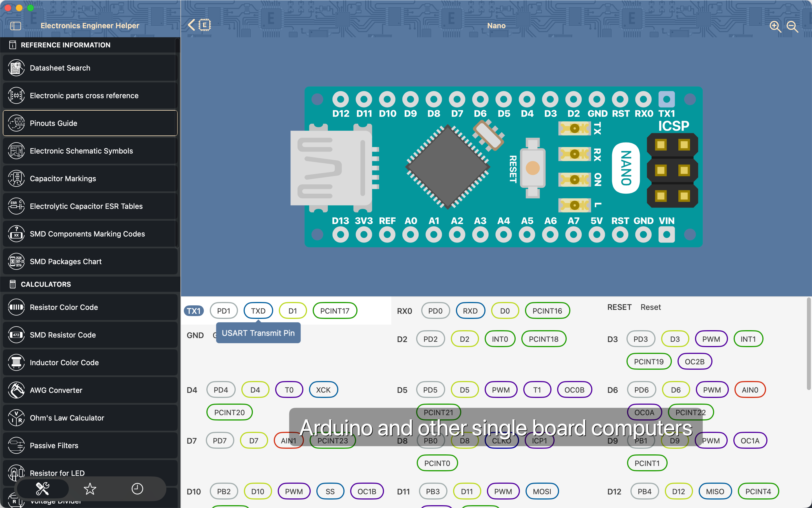Click the pin list scrollbar
The height and width of the screenshot is (508, 812).
tap(809, 344)
